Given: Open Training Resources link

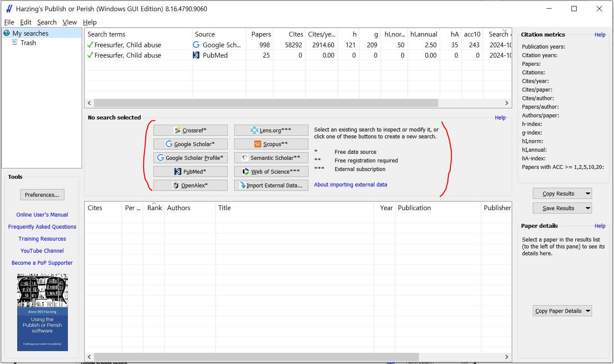Looking at the screenshot, I should coord(42,239).
